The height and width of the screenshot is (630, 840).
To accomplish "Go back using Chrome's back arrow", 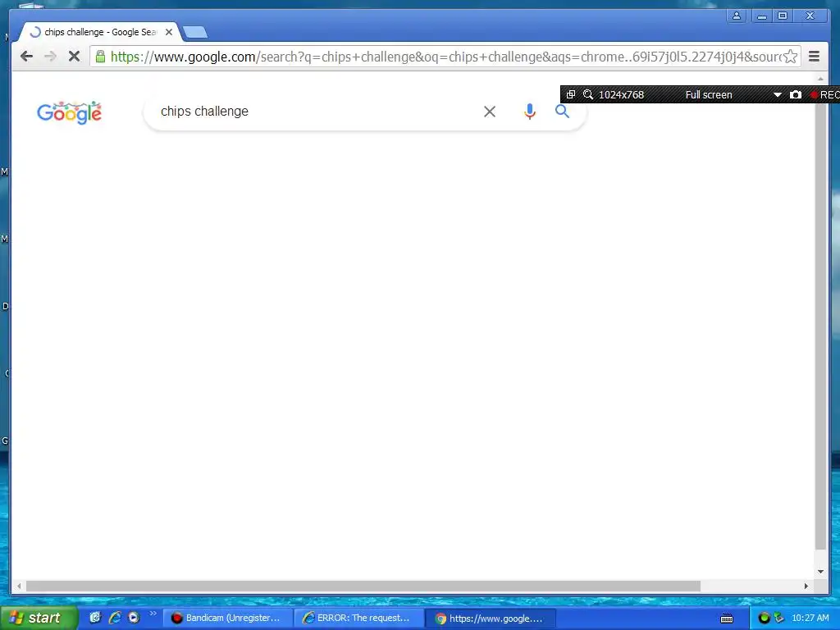I will (26, 57).
